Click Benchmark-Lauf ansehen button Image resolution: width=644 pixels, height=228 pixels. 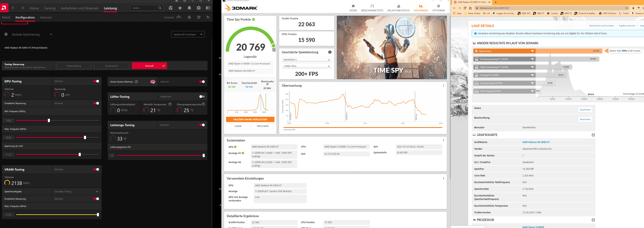[601, 26]
